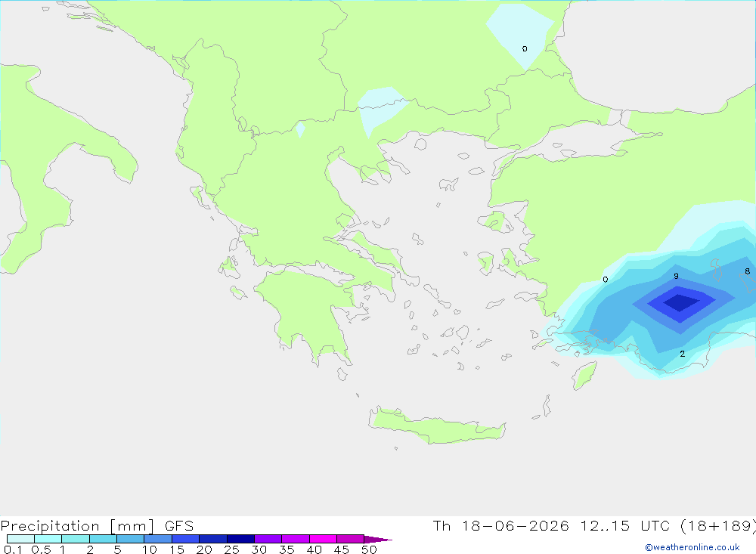Select the legend swatch between 35 and 40
This screenshot has height=554, width=756.
tap(296, 539)
